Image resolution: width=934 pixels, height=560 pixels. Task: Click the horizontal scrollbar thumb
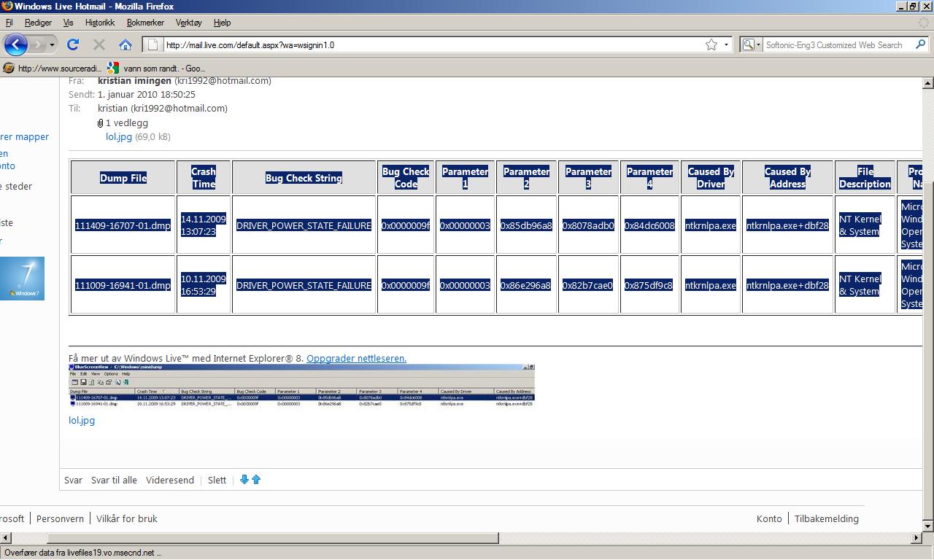click(x=274, y=538)
